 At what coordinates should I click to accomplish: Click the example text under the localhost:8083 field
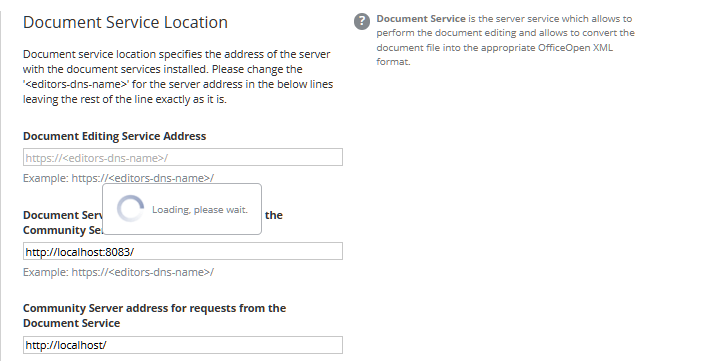(119, 272)
